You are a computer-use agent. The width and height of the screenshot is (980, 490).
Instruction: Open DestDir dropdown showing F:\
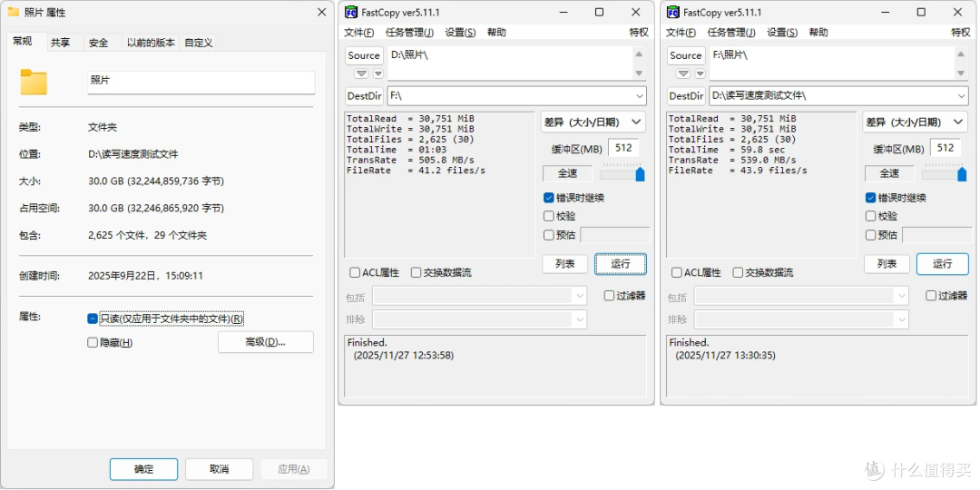point(640,96)
